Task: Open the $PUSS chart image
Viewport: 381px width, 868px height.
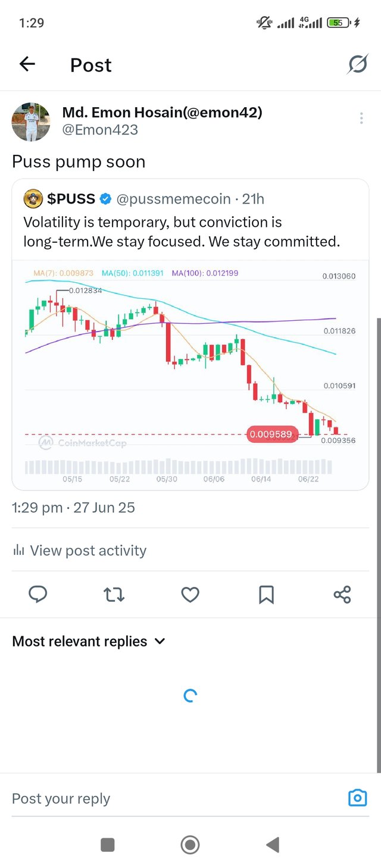Action: pyautogui.click(x=190, y=374)
